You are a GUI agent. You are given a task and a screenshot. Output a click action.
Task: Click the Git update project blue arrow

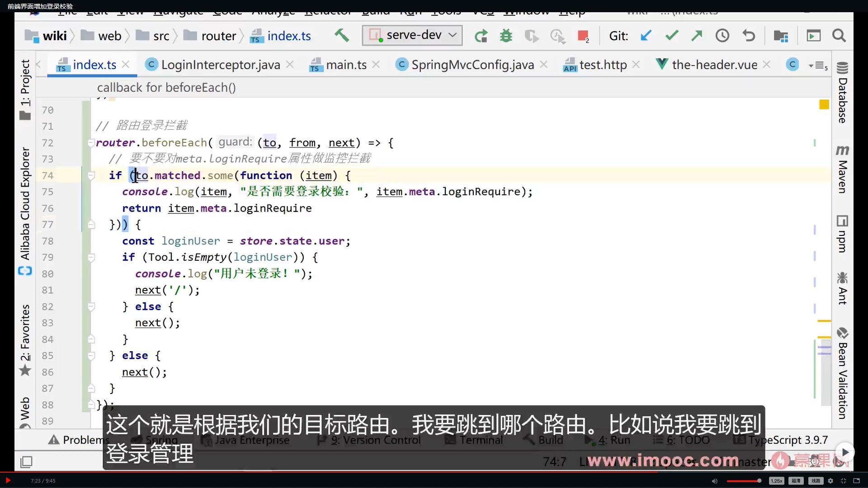point(646,36)
